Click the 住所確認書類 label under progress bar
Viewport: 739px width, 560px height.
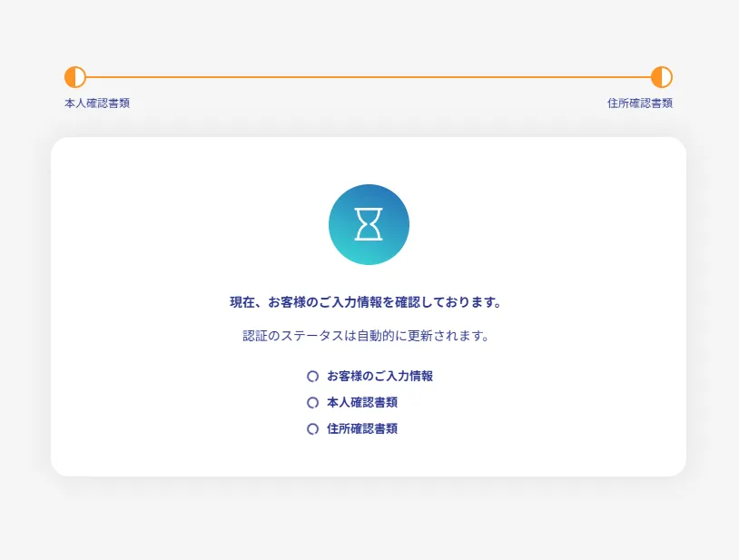(639, 103)
